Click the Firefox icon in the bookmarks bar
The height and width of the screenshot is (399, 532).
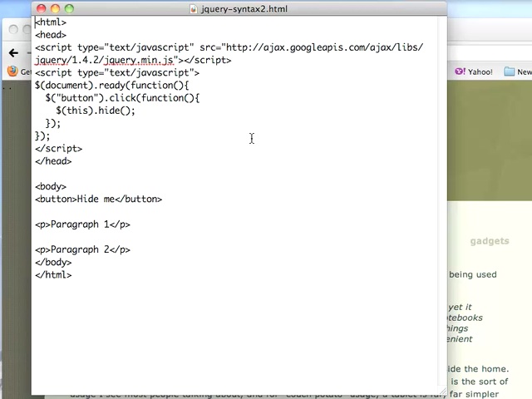pyautogui.click(x=12, y=71)
